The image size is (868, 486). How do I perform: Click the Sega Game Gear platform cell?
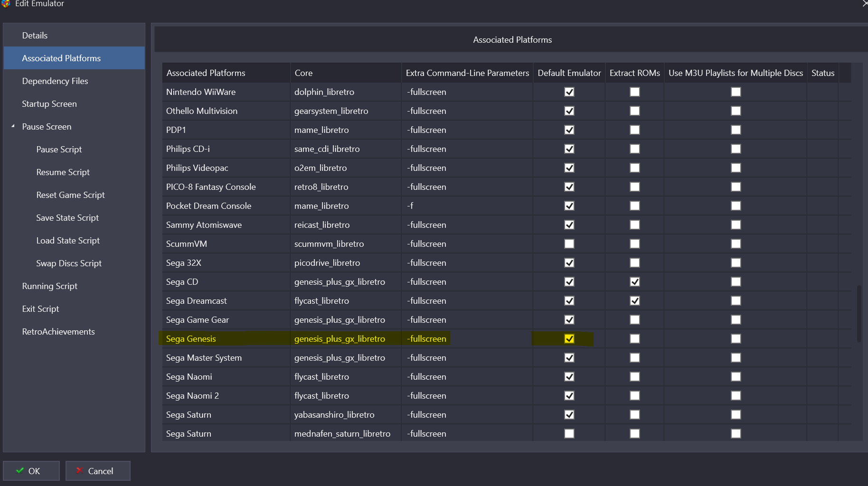(x=226, y=320)
